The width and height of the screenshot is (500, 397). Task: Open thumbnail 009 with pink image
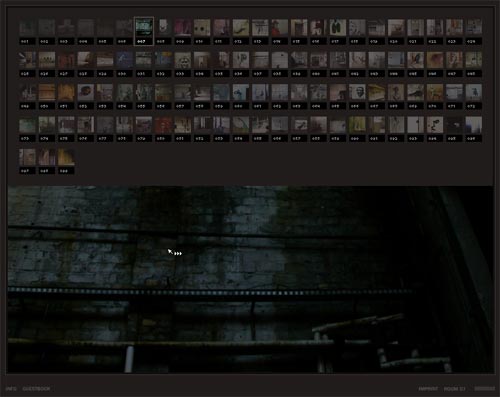(x=183, y=27)
